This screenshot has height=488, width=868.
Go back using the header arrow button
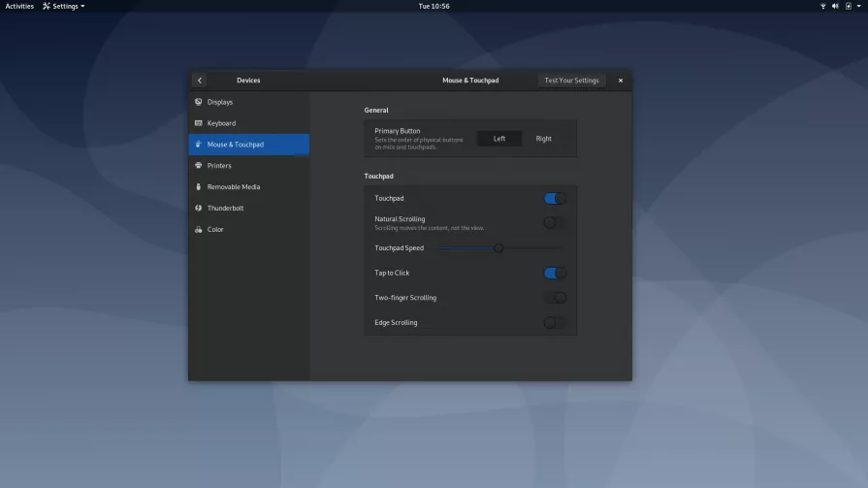(200, 81)
